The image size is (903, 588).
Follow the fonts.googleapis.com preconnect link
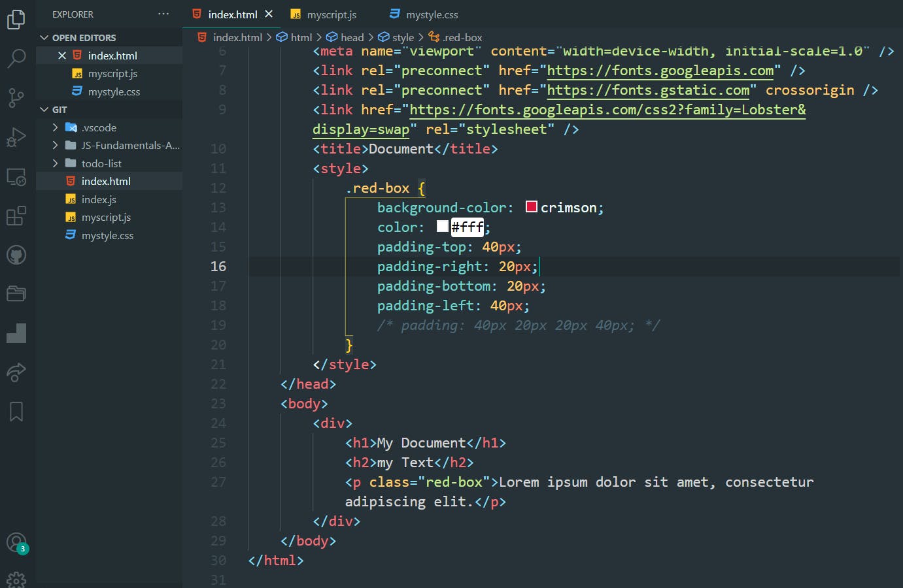pyautogui.click(x=660, y=71)
